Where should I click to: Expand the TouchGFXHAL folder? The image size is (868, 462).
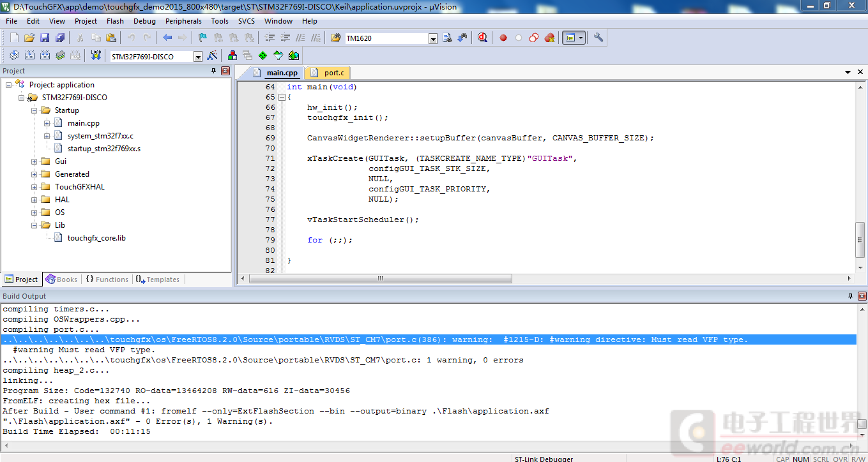34,187
